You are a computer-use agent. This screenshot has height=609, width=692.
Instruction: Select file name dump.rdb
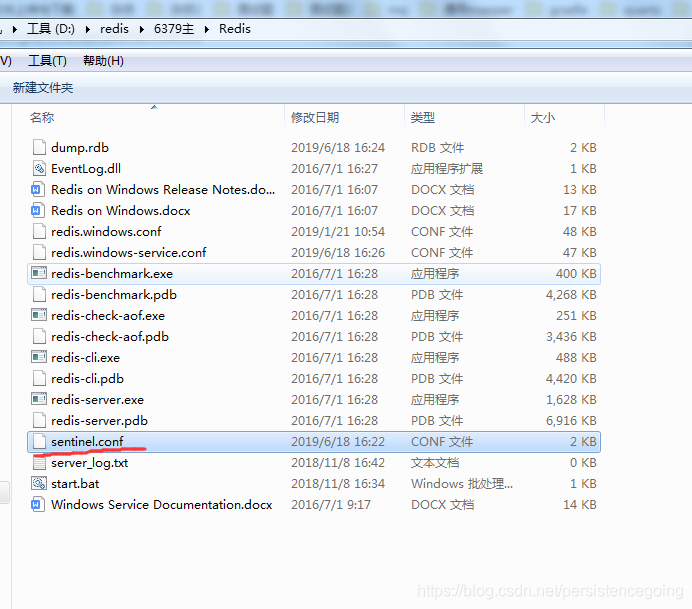pos(80,147)
